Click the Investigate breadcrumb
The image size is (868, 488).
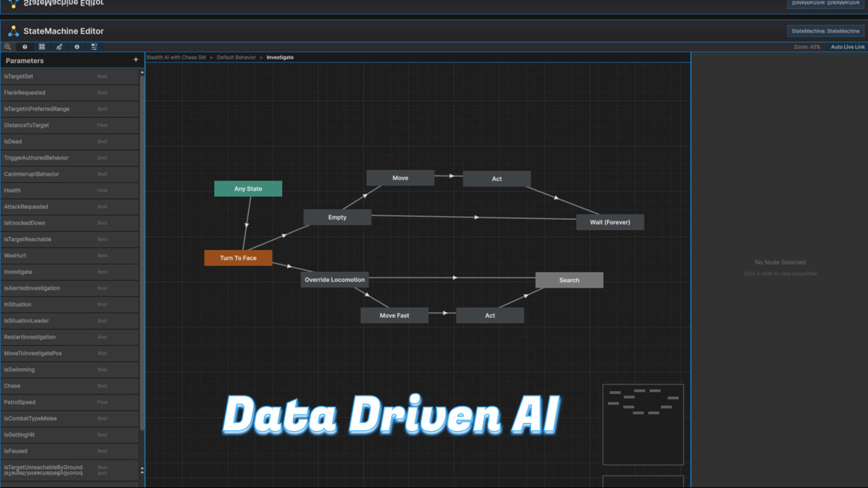[x=280, y=57]
